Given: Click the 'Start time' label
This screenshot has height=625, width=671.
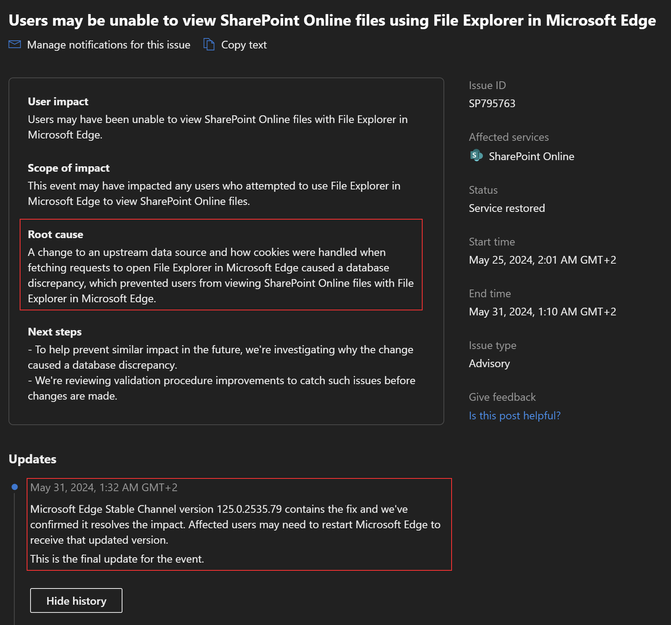Looking at the screenshot, I should (492, 242).
